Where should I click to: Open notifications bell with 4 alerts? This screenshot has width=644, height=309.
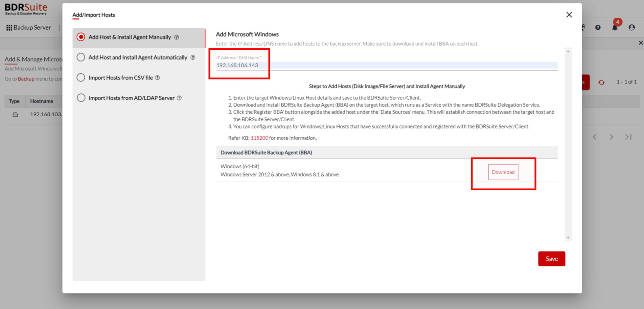pos(615,27)
